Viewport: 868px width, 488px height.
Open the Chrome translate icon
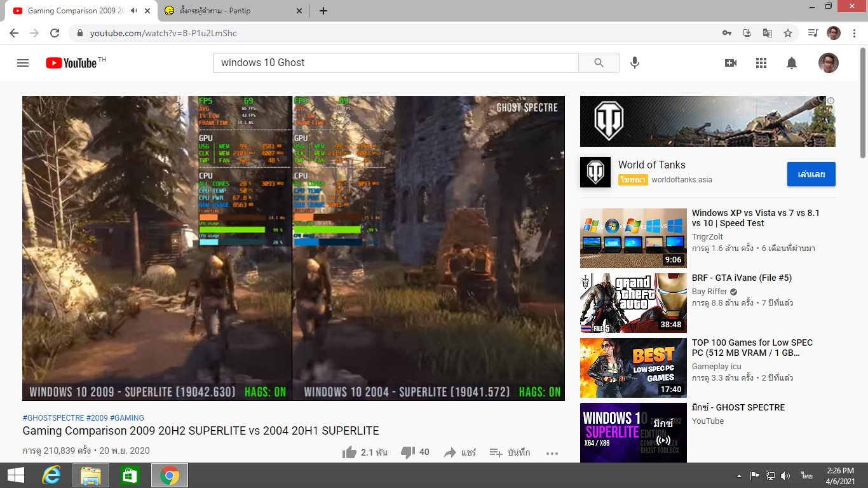click(768, 33)
